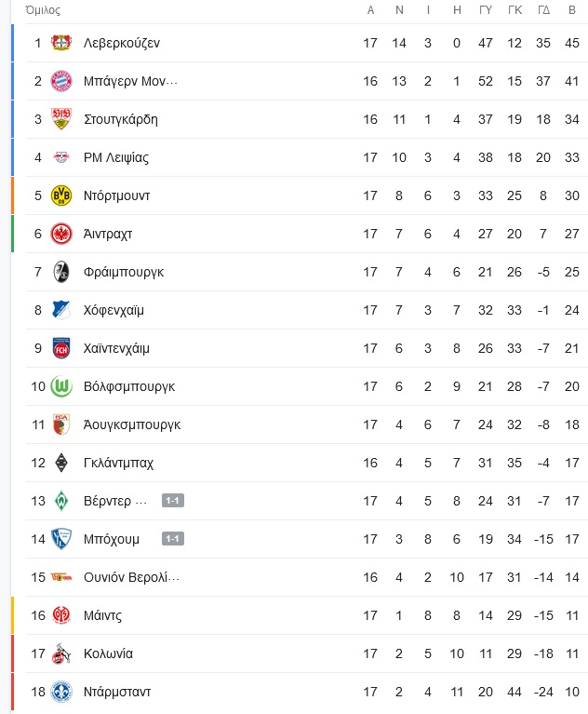Click the Köln goat logo

[x=61, y=653]
